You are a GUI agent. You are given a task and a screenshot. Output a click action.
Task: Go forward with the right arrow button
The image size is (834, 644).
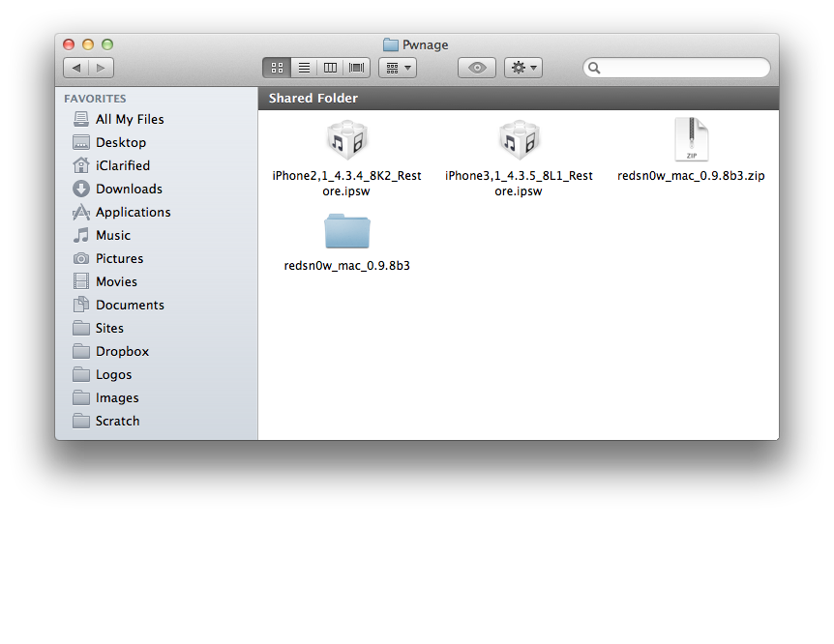click(x=101, y=68)
